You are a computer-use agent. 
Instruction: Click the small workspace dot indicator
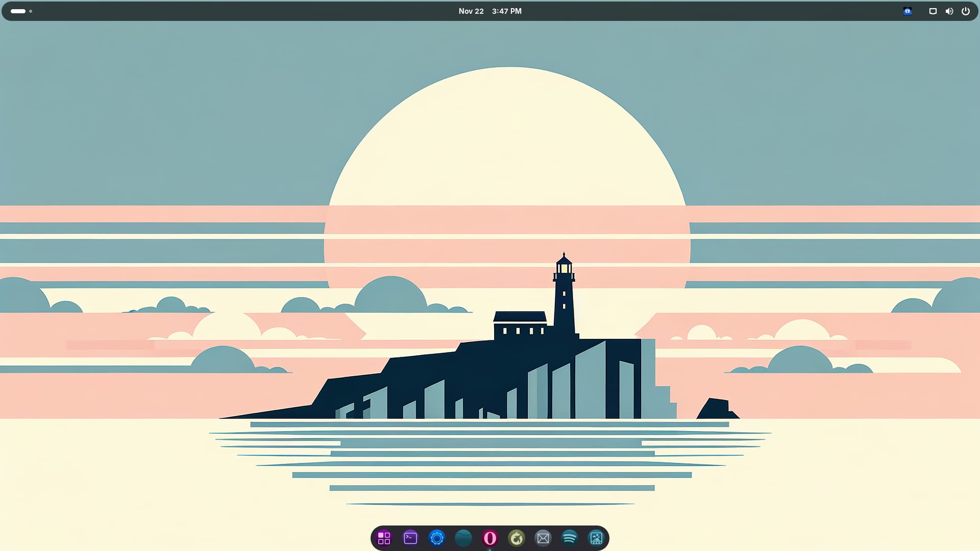click(31, 11)
